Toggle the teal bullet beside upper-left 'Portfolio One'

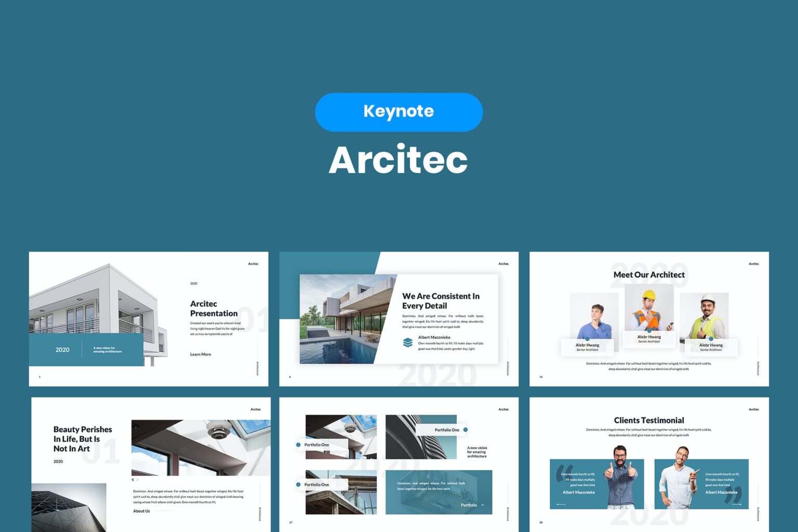coord(297,445)
